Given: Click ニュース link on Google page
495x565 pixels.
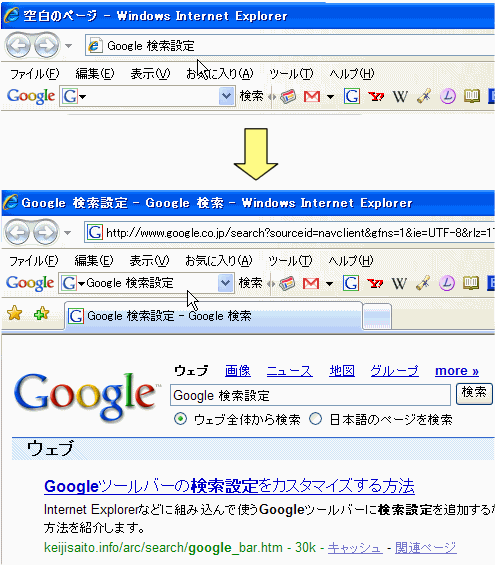Looking at the screenshot, I should tap(290, 371).
